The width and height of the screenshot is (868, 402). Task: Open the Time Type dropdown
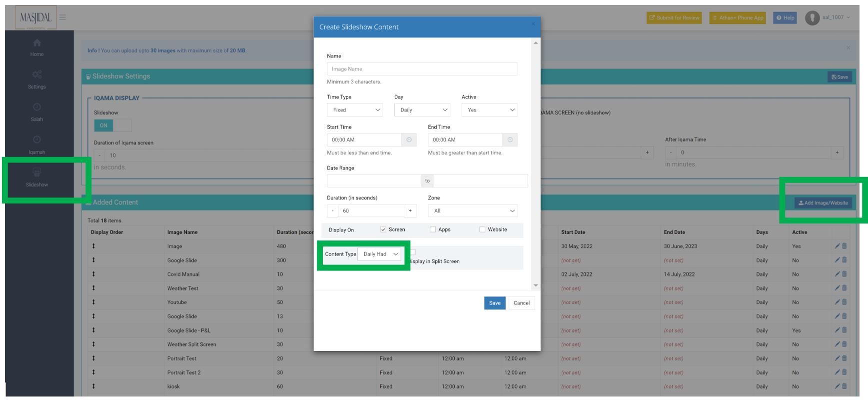click(x=355, y=110)
